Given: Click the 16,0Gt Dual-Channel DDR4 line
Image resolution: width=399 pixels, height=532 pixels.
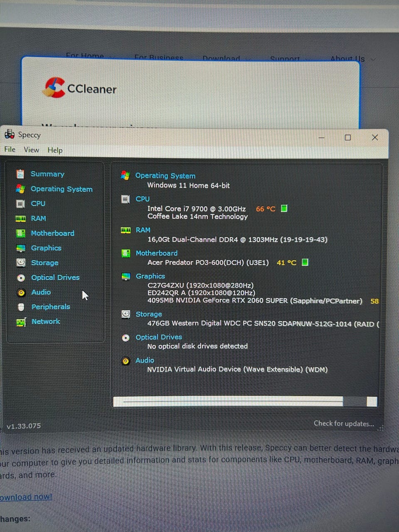Looking at the screenshot, I should point(237,239).
